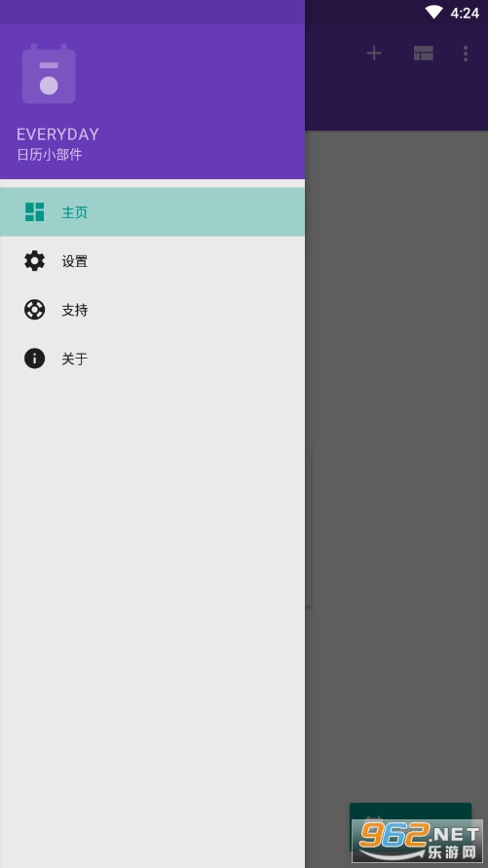
Task: Click the 关于 info circle icon
Action: 34,359
